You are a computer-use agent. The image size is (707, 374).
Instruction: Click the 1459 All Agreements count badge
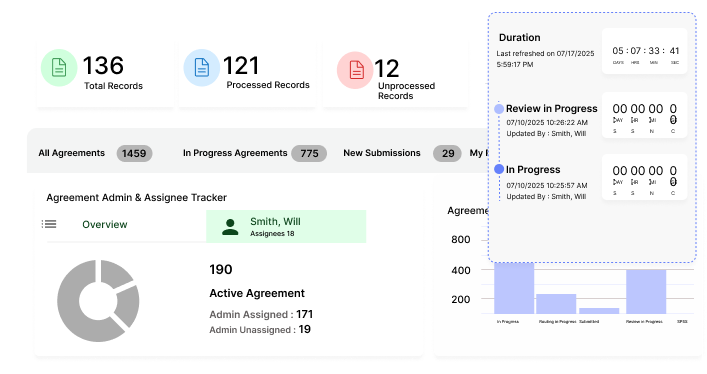coord(134,153)
